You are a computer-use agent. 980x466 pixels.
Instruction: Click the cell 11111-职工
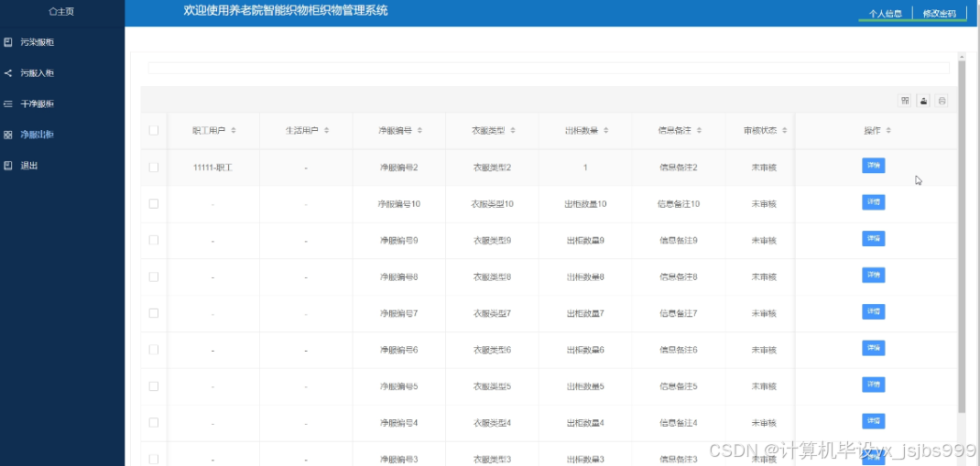[213, 168]
